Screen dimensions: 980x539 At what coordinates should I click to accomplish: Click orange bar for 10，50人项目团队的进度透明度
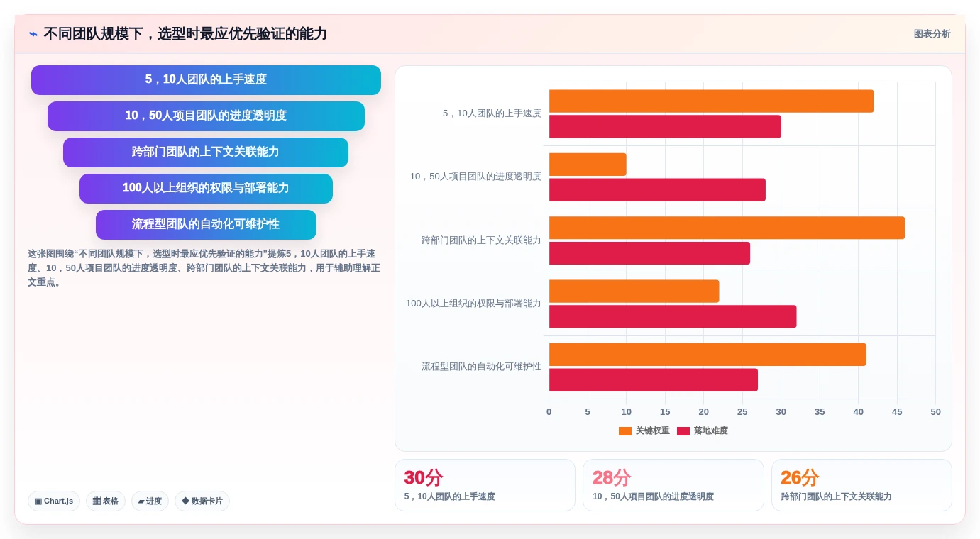coord(588,165)
